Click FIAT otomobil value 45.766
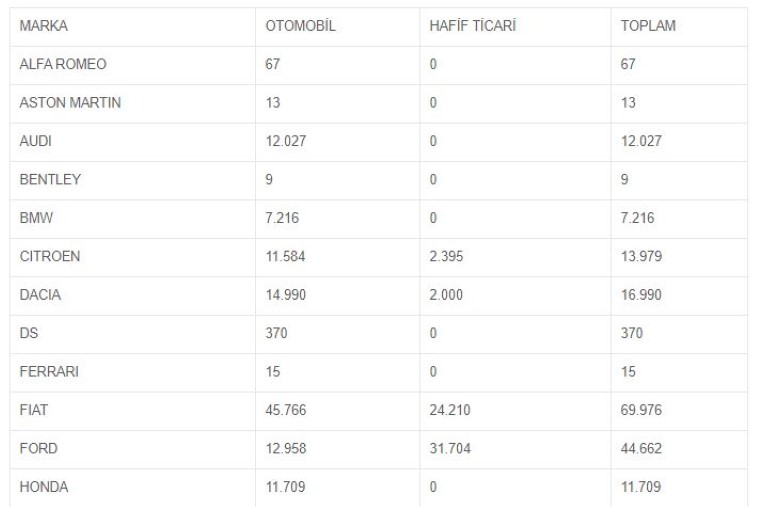Image resolution: width=757 pixels, height=507 pixels. (x=286, y=410)
